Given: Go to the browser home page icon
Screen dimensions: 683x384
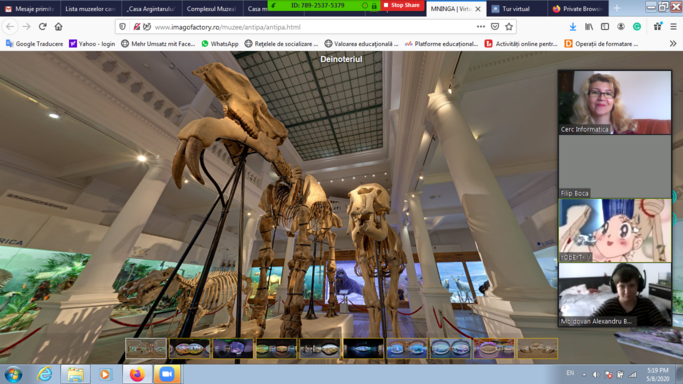Looking at the screenshot, I should tap(58, 27).
